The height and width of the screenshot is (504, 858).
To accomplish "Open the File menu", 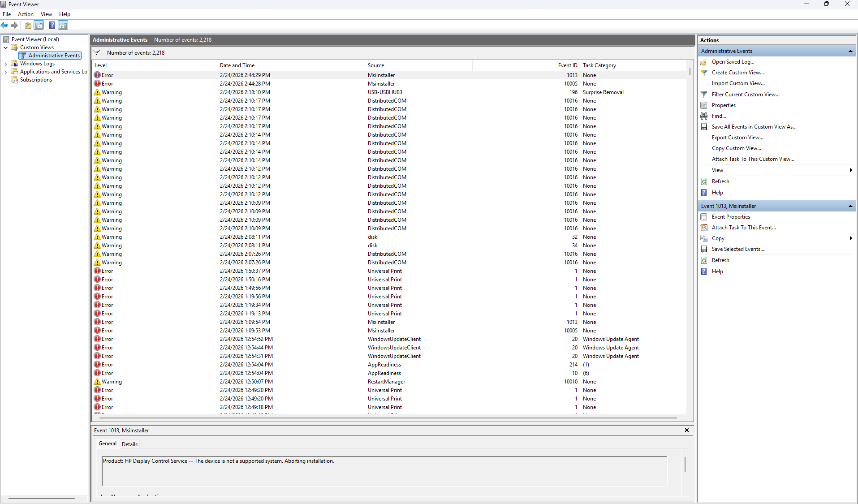I will (x=7, y=14).
